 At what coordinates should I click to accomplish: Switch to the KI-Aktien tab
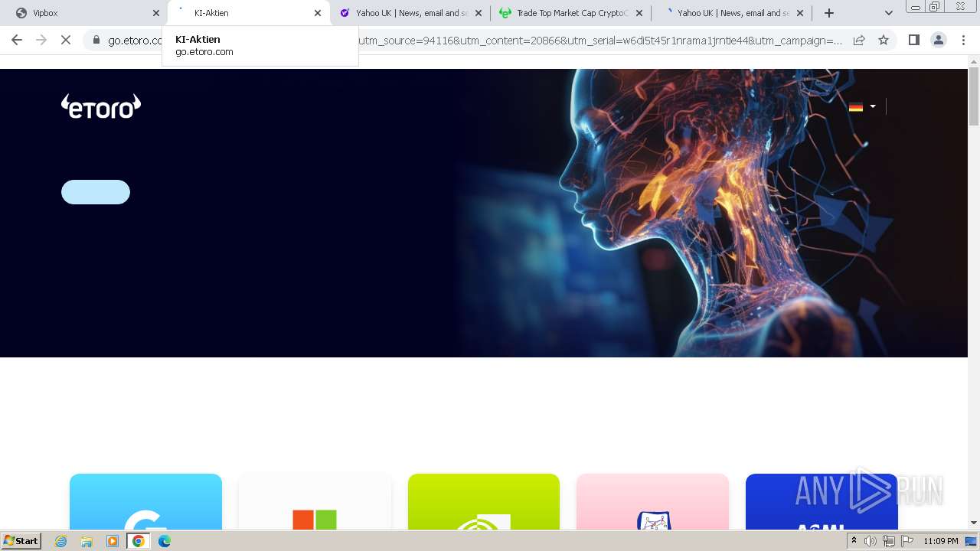[249, 13]
